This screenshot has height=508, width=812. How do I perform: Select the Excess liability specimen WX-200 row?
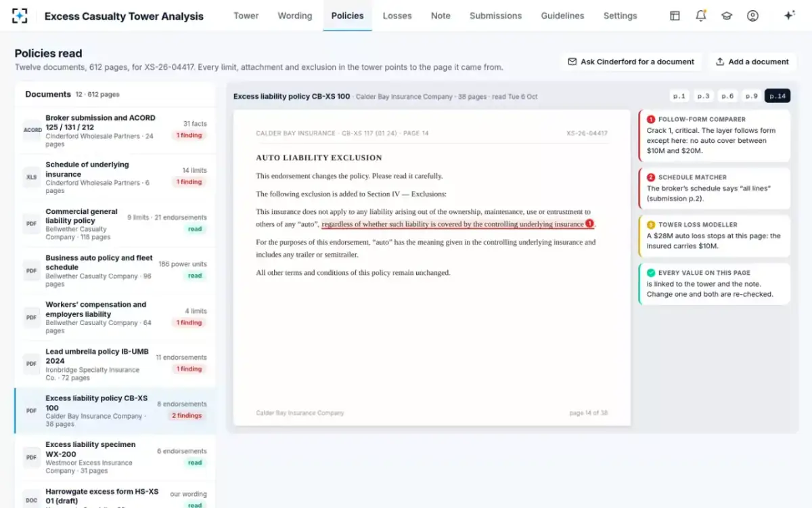(x=115, y=458)
